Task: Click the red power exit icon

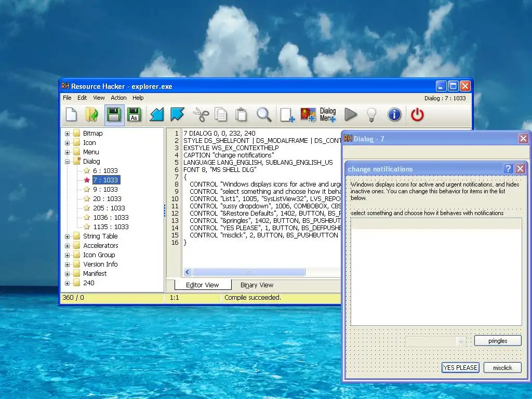Action: click(417, 115)
